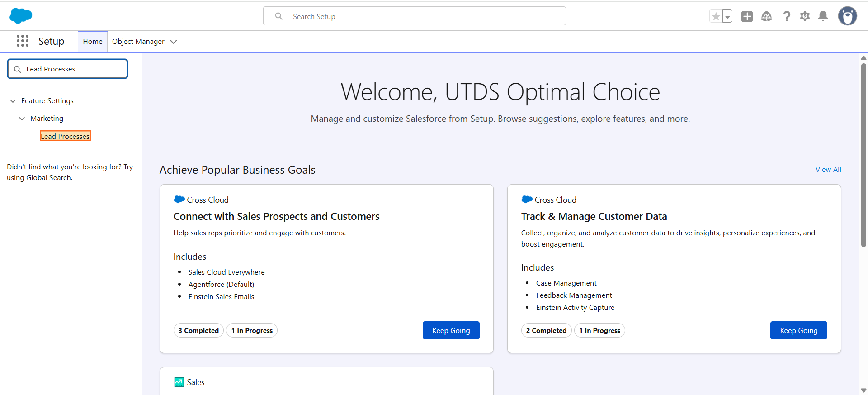Click the Setup app name label
Screen dimensions: 868x395
tap(51, 41)
